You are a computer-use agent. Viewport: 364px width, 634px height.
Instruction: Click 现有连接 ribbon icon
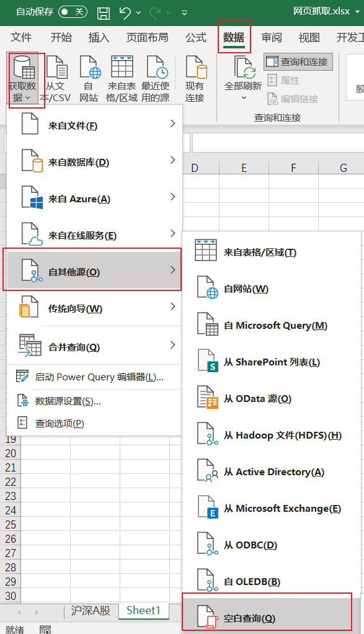195,79
